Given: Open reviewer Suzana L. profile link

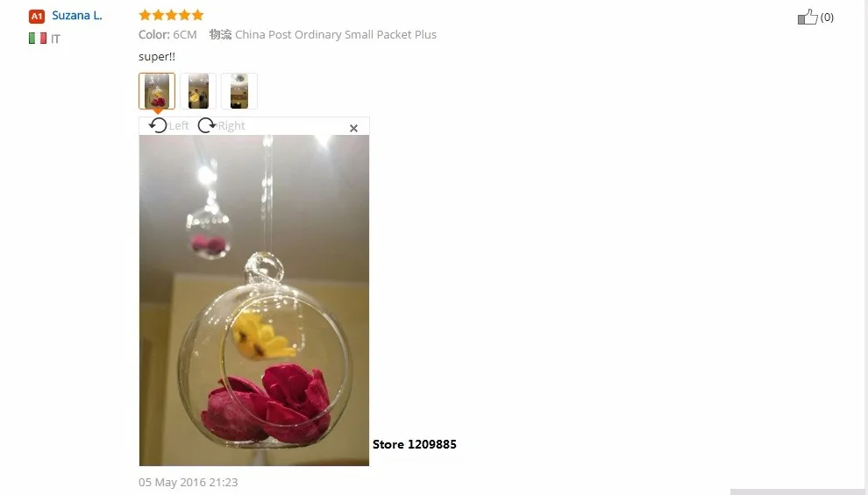Looking at the screenshot, I should (x=77, y=16).
